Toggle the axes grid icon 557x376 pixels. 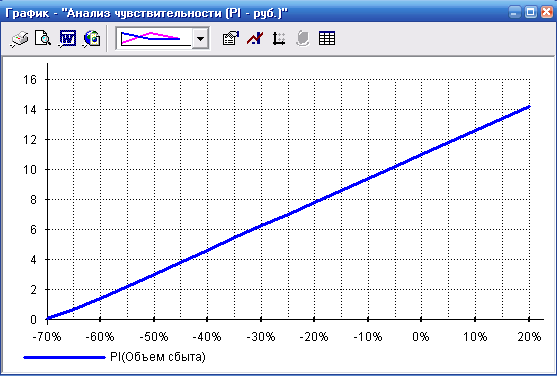point(279,38)
